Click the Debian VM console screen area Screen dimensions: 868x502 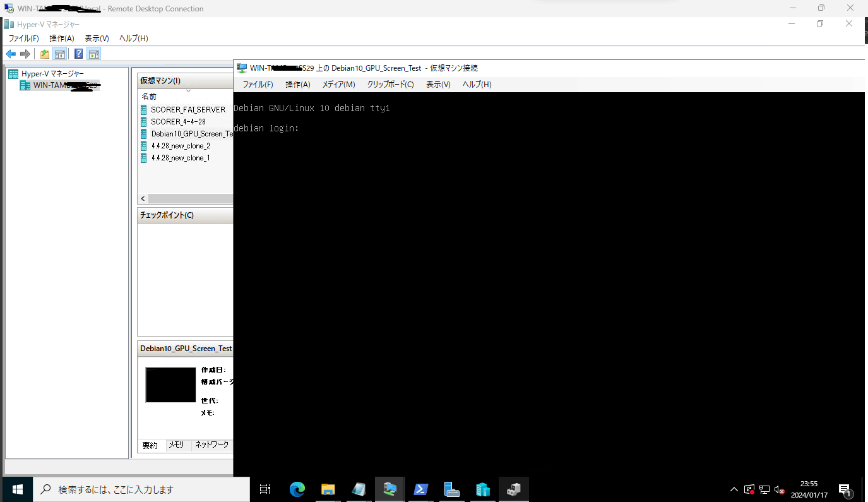(x=548, y=283)
